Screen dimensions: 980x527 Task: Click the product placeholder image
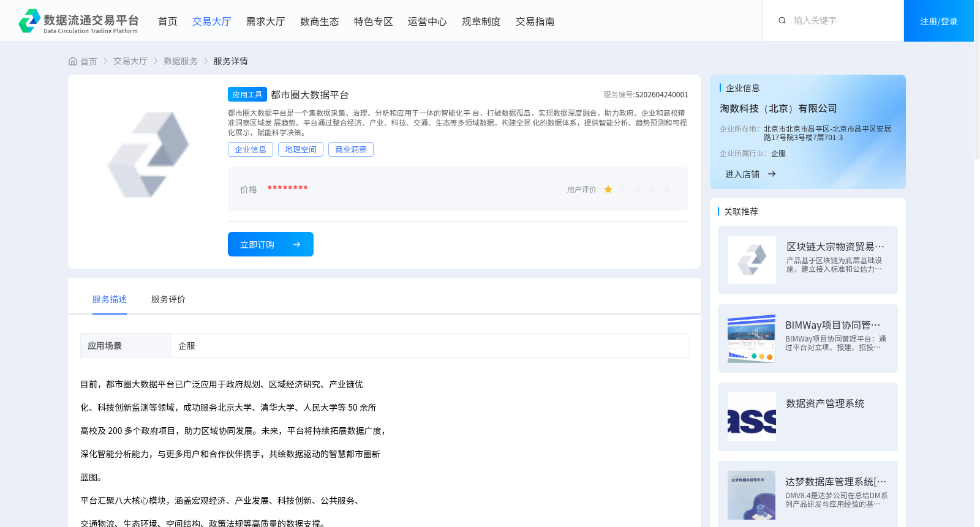coord(148,155)
